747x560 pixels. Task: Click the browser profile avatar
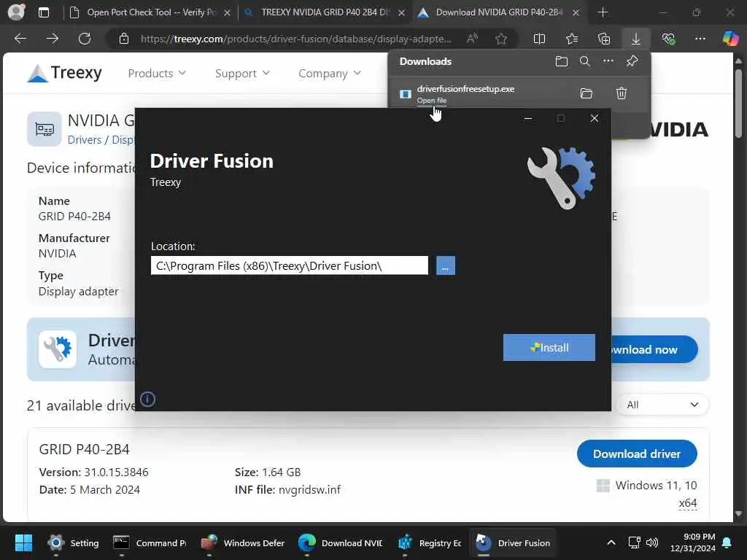click(x=16, y=12)
